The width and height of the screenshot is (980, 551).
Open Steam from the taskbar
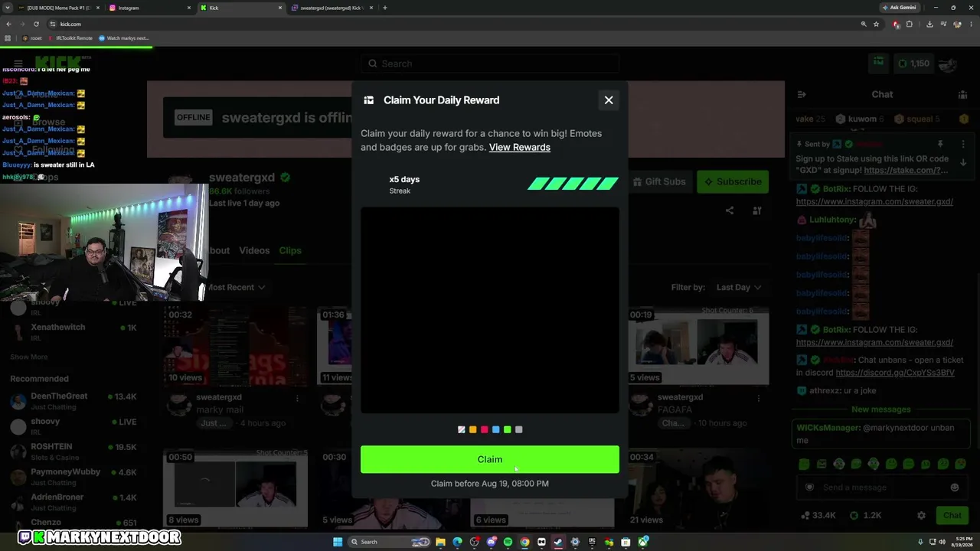pos(558,542)
